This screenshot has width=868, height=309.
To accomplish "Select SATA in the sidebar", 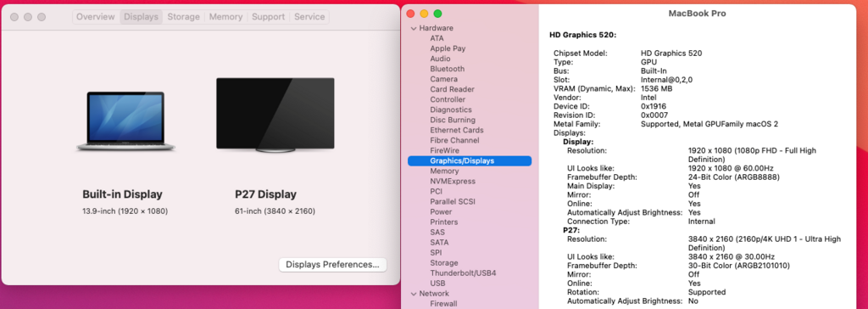I will 440,243.
